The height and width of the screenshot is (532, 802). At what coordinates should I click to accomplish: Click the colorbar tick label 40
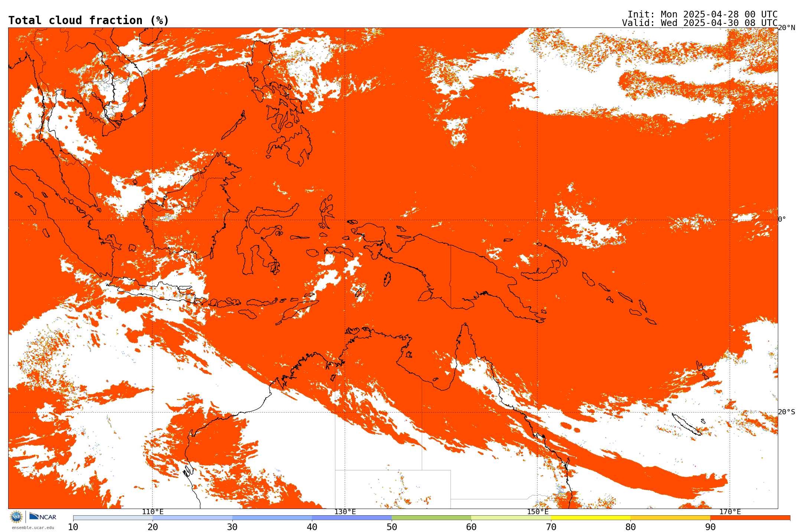tap(312, 527)
